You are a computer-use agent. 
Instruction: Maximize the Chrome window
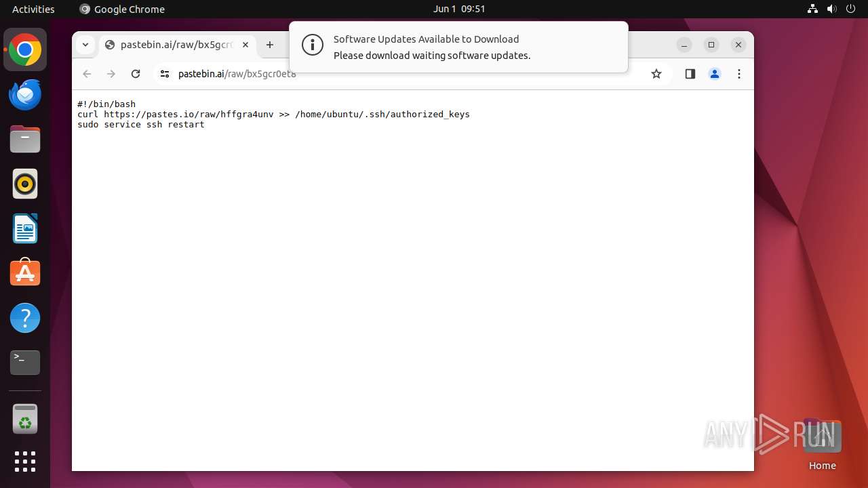point(711,45)
